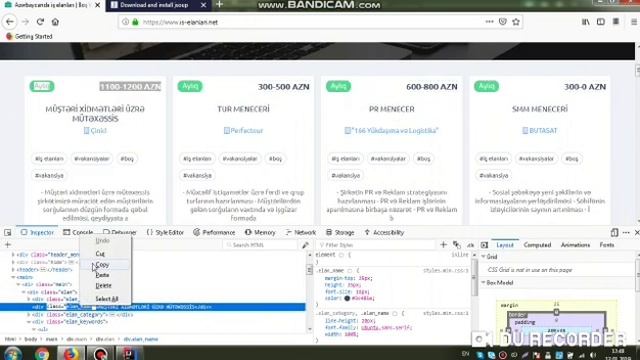This screenshot has height=360, width=640.
Task: Switch to the Performance tab
Action: pyautogui.click(x=214, y=232)
